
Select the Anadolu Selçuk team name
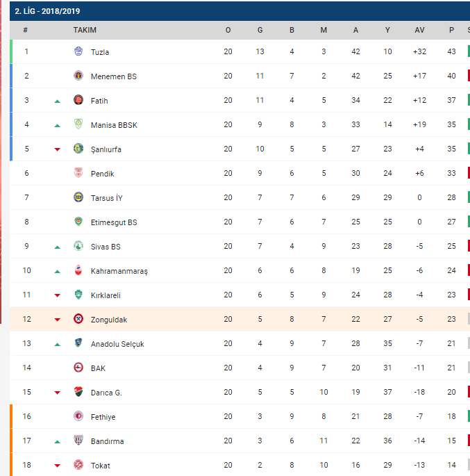pyautogui.click(x=118, y=344)
